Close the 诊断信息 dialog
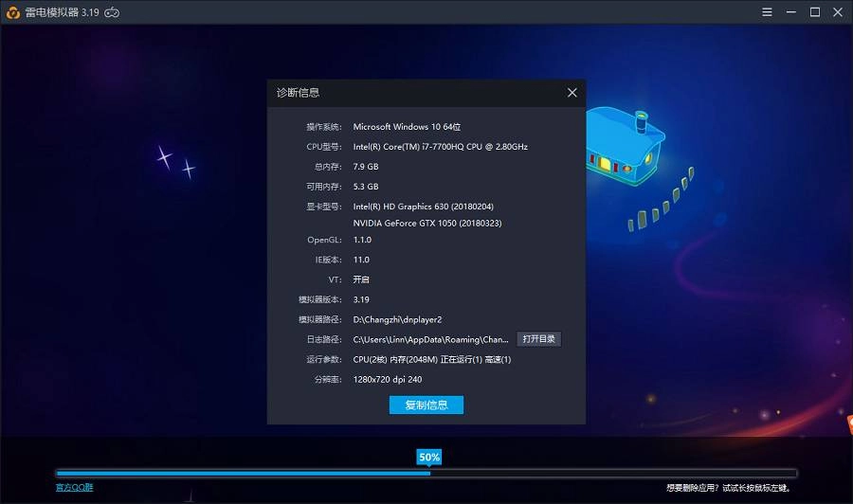Screen dimensions: 853x504 pos(572,93)
